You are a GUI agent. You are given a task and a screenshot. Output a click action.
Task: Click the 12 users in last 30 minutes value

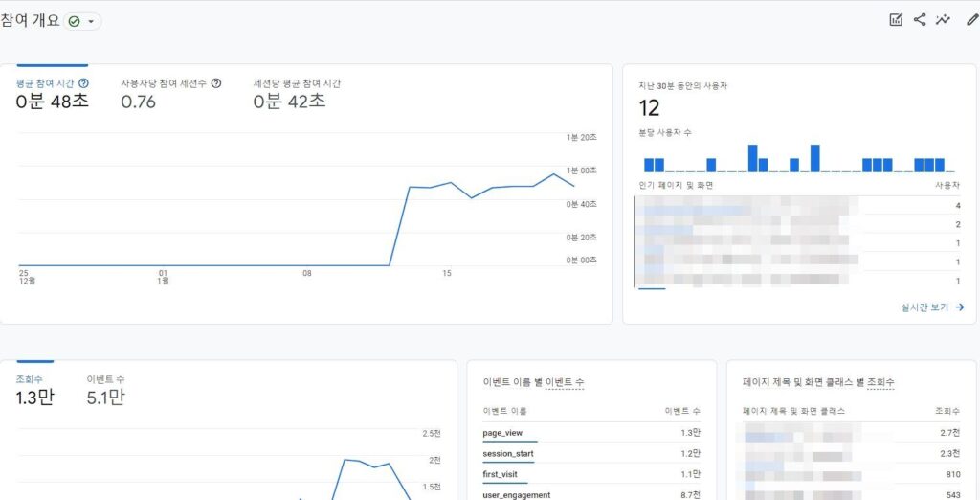pyautogui.click(x=649, y=108)
